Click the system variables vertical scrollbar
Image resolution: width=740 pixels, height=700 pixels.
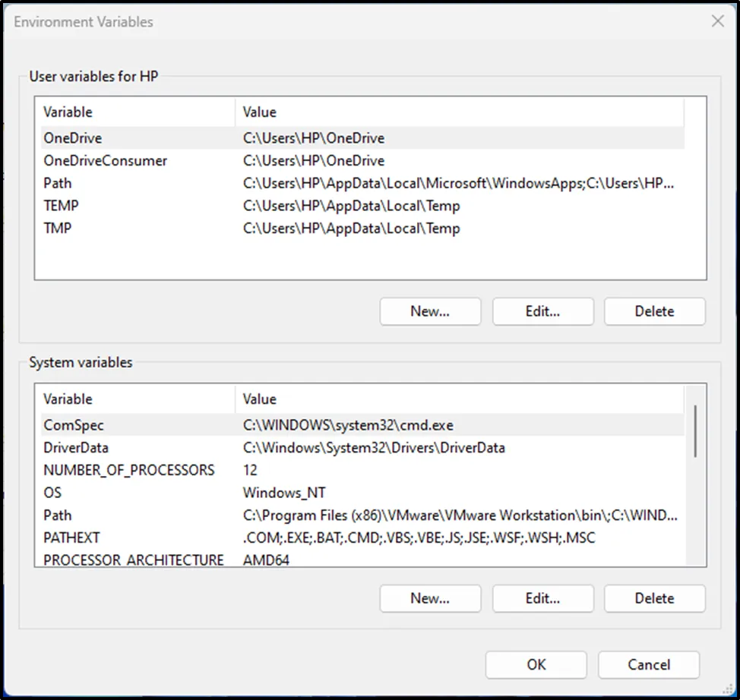(695, 430)
